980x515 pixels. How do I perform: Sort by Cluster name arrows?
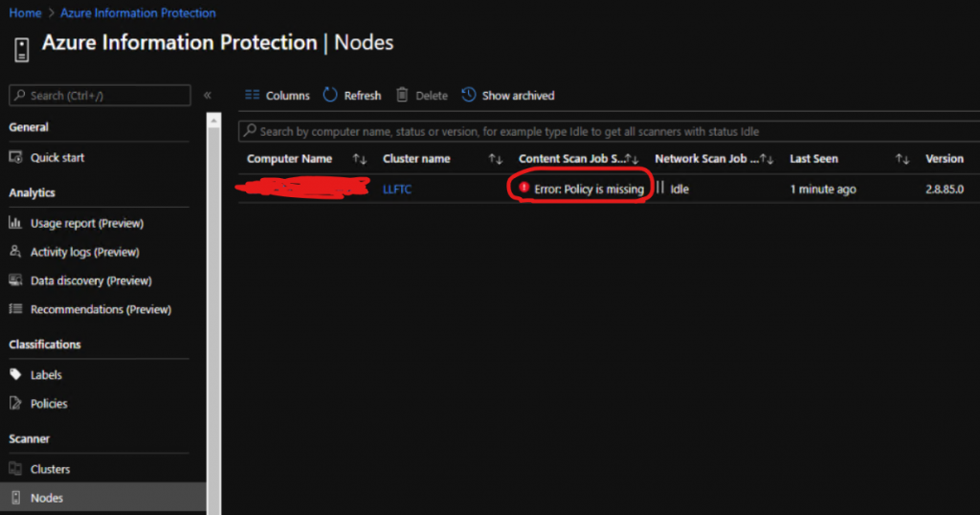(x=496, y=159)
